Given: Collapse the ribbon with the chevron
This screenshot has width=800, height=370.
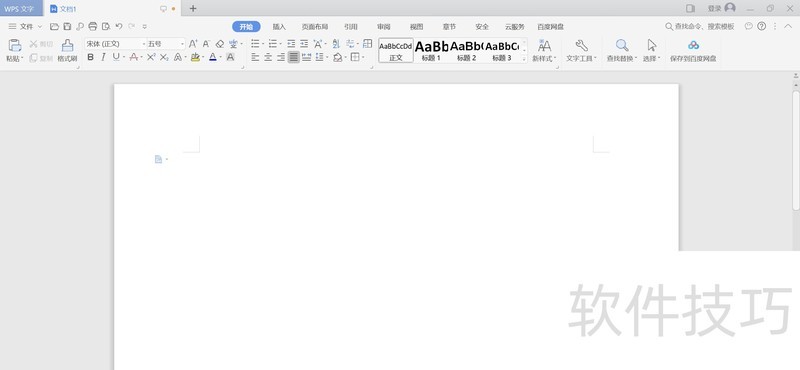Looking at the screenshot, I should 788,26.
